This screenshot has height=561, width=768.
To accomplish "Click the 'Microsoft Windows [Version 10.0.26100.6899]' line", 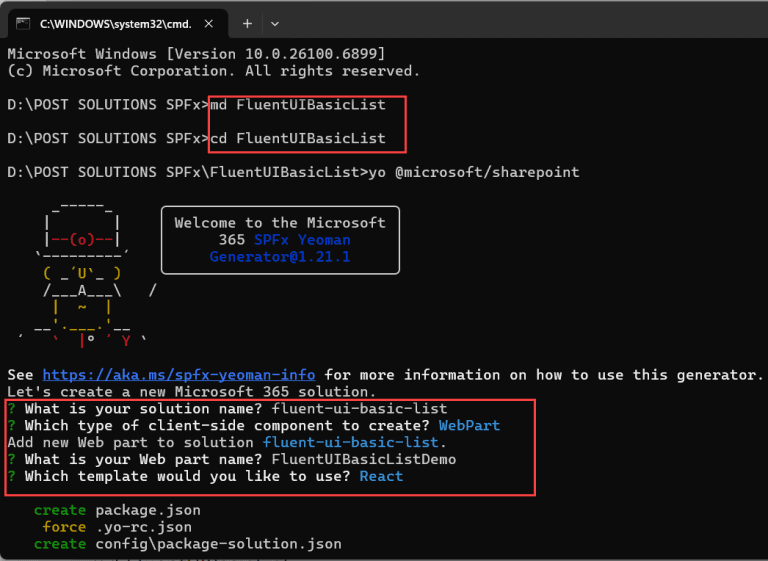I will [196, 54].
